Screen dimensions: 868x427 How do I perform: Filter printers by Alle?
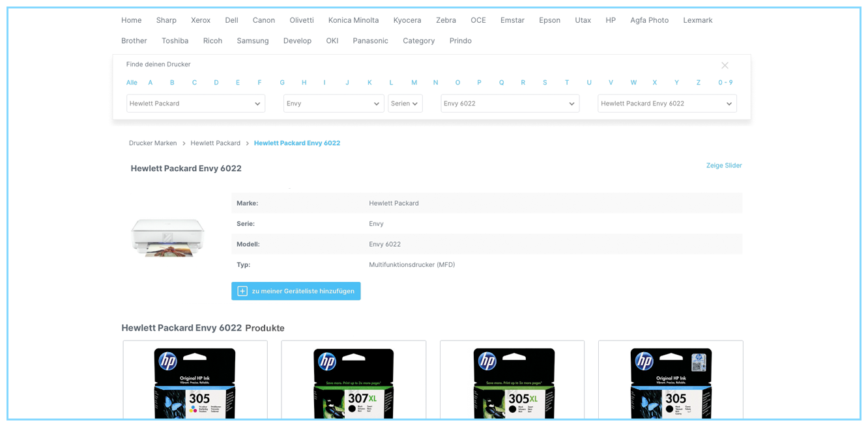click(132, 83)
